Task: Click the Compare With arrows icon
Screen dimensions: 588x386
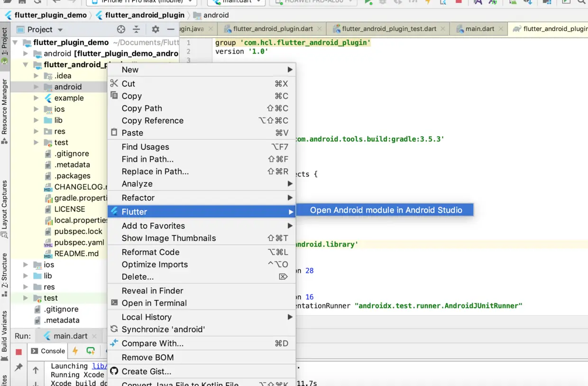Action: coord(114,343)
